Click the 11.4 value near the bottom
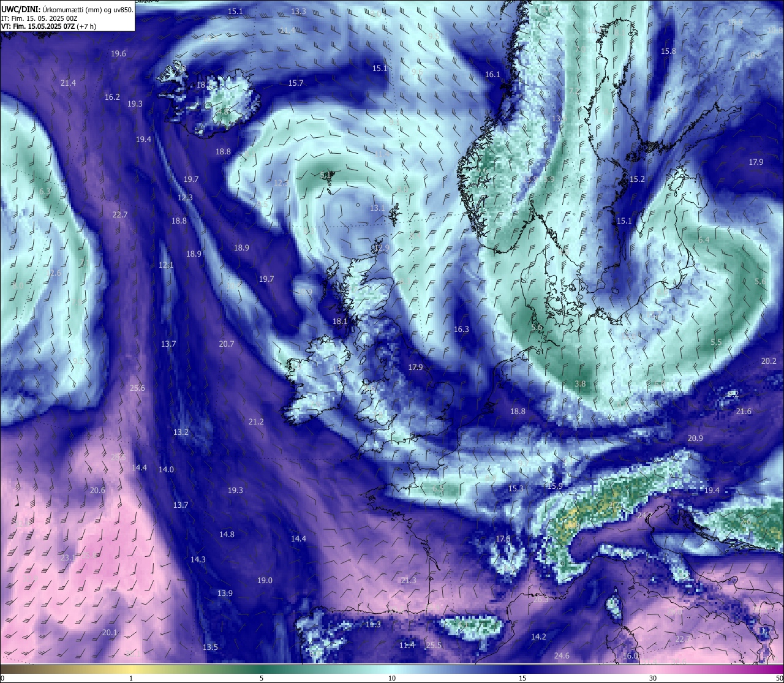The height and width of the screenshot is (683, 784). coord(407,646)
